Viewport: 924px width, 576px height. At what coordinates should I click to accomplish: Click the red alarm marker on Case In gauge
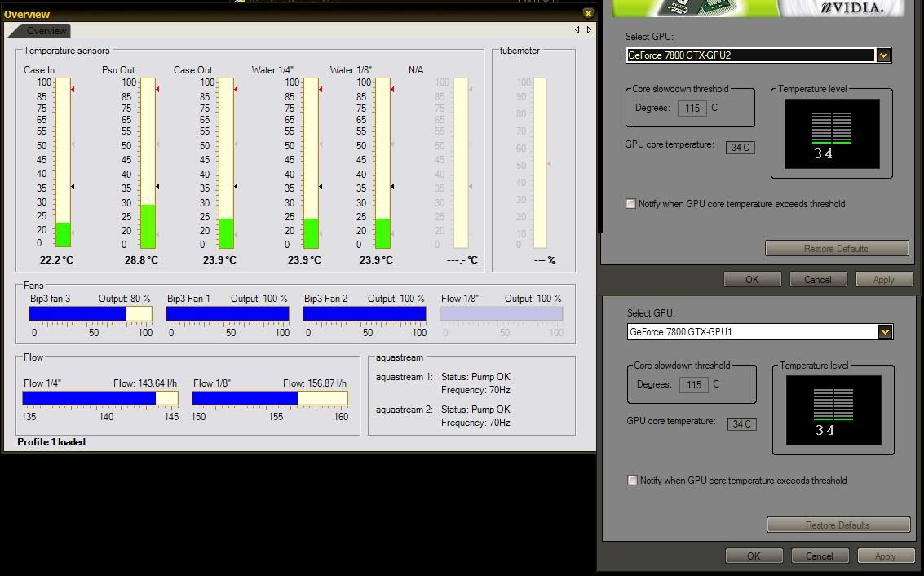[x=73, y=89]
